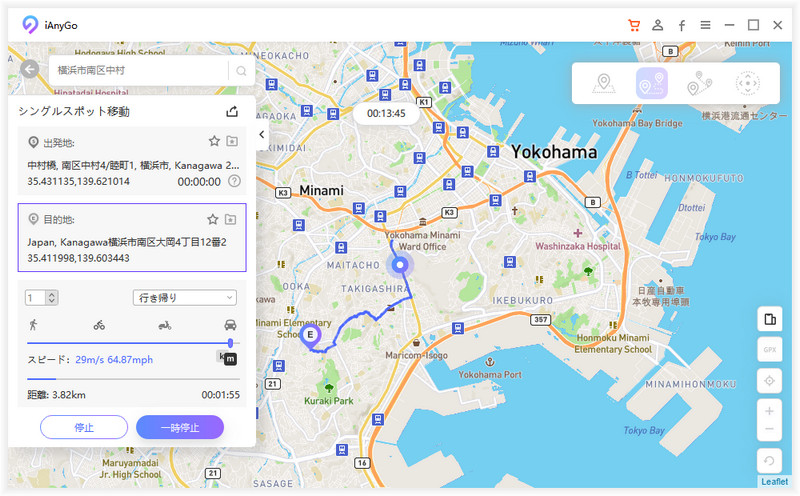The image size is (800, 496).
Task: Favorite the departure location star
Action: tap(214, 141)
